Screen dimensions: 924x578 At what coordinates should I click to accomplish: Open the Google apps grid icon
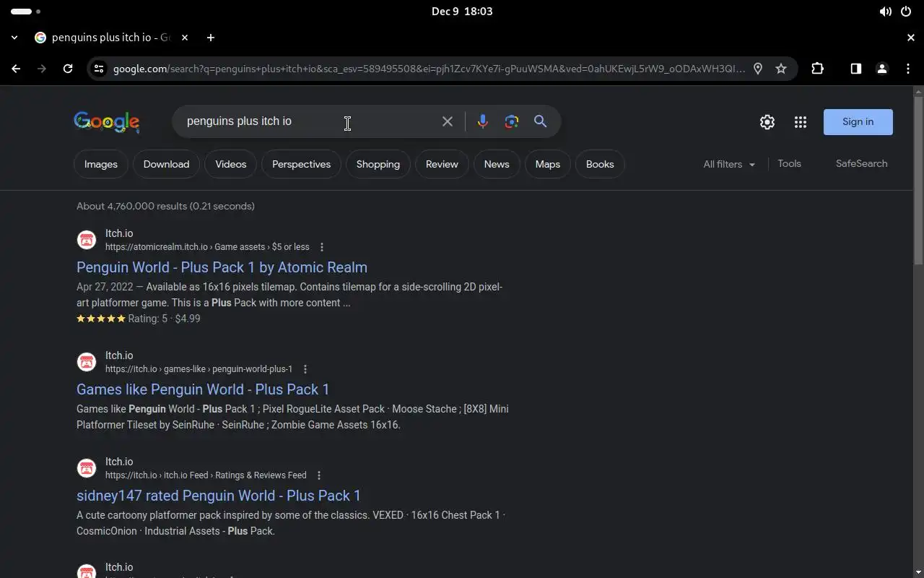click(801, 122)
